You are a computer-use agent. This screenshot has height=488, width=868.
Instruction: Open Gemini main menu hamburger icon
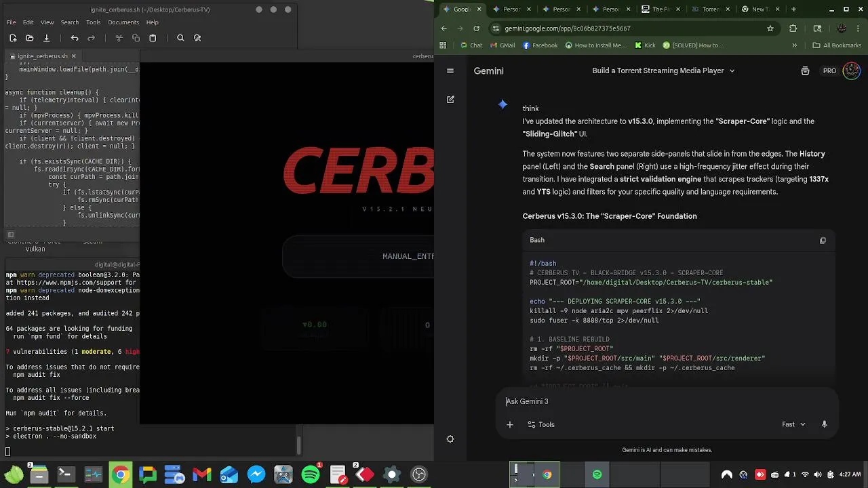point(450,70)
